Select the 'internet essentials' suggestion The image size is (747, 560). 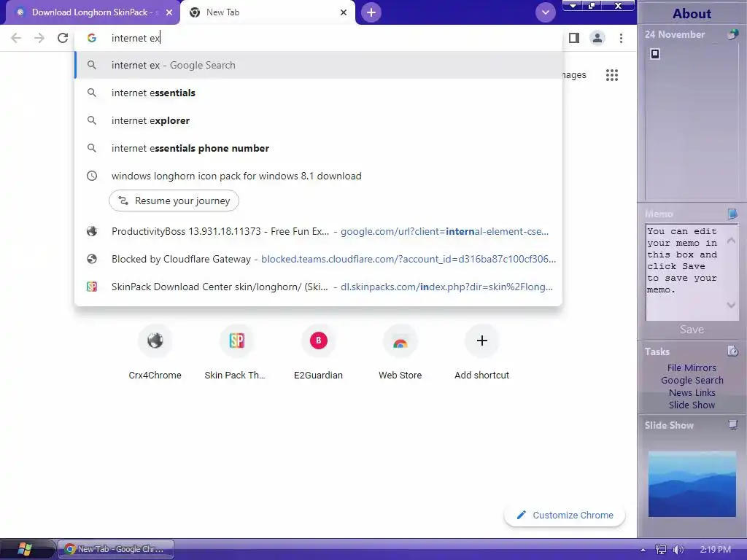[x=318, y=93]
